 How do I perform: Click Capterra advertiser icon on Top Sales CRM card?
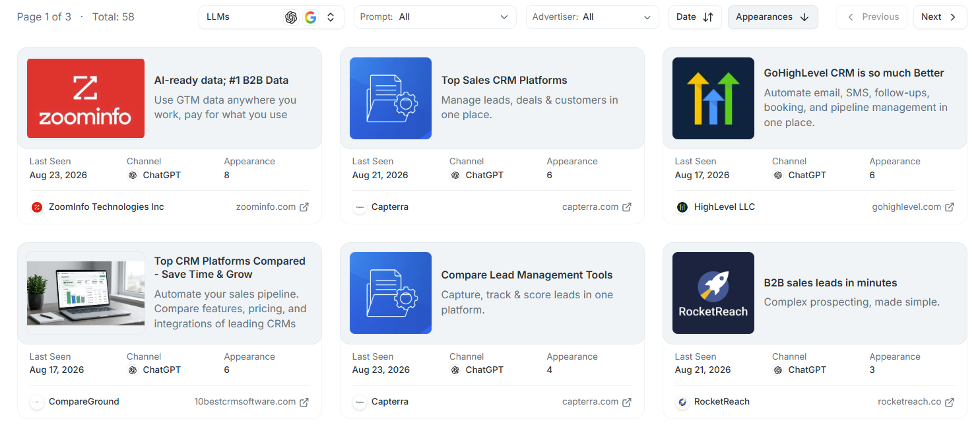(360, 207)
